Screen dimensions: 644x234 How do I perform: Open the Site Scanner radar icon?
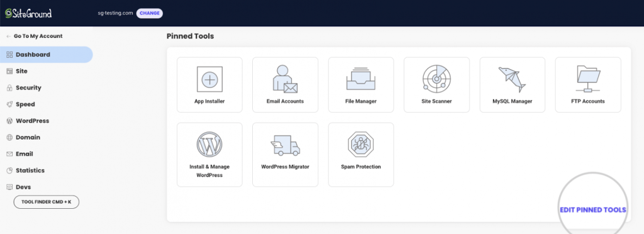tap(436, 79)
